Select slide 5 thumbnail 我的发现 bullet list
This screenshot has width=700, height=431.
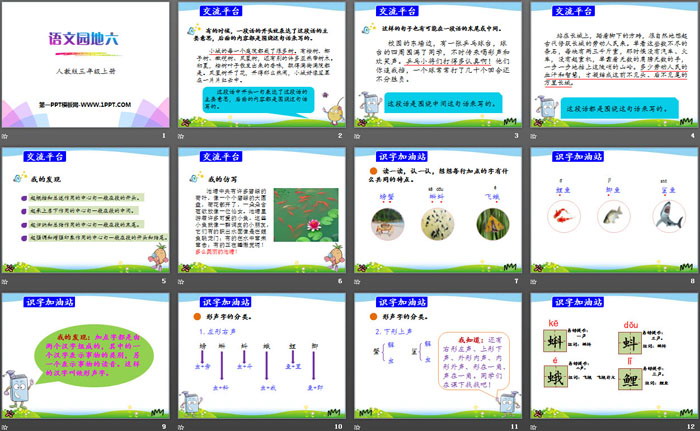[86, 210]
